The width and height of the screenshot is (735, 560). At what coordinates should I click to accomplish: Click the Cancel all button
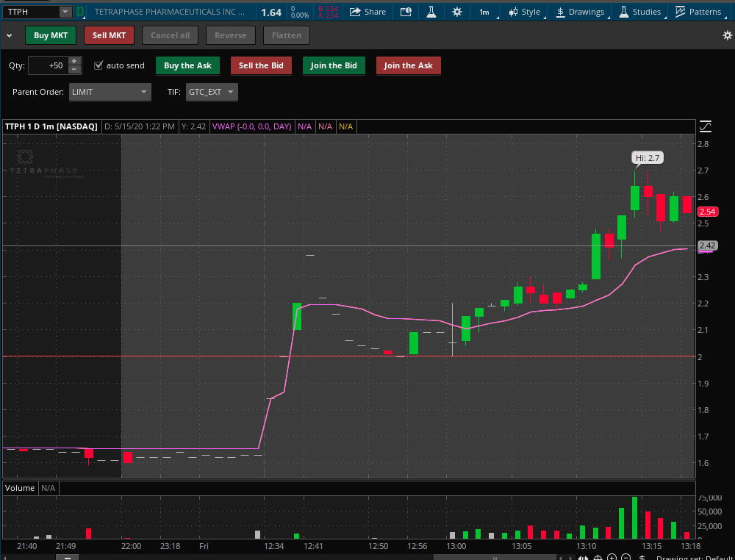pos(171,35)
